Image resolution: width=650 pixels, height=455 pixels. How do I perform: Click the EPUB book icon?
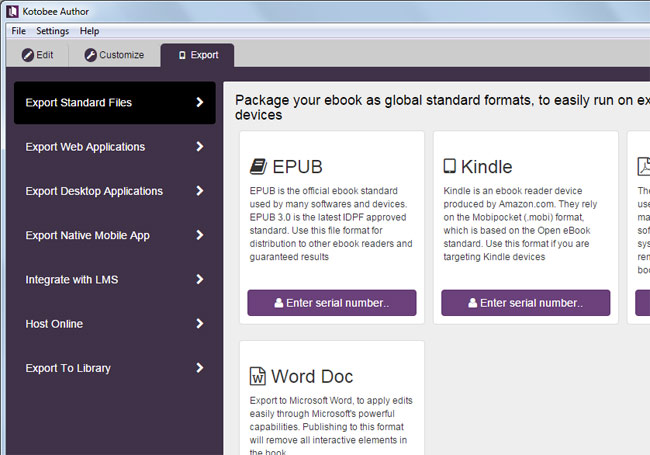coord(258,167)
